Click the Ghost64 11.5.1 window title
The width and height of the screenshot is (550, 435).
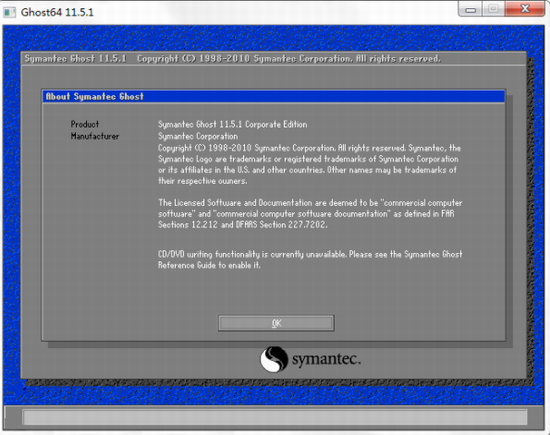(x=57, y=13)
